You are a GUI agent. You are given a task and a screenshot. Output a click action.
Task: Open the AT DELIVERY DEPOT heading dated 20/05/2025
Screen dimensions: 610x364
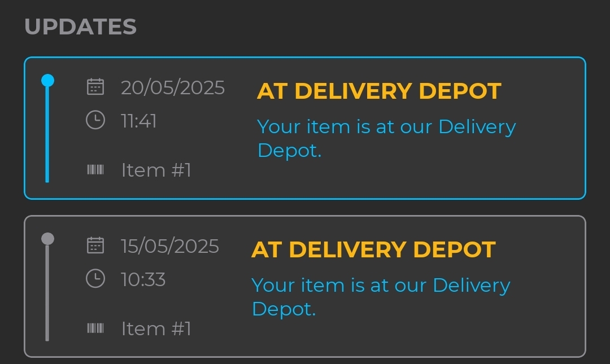(379, 91)
